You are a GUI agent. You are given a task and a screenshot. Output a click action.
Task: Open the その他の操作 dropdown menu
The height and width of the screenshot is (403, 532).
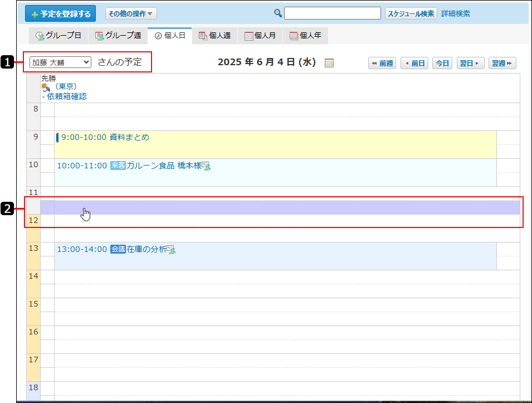131,13
